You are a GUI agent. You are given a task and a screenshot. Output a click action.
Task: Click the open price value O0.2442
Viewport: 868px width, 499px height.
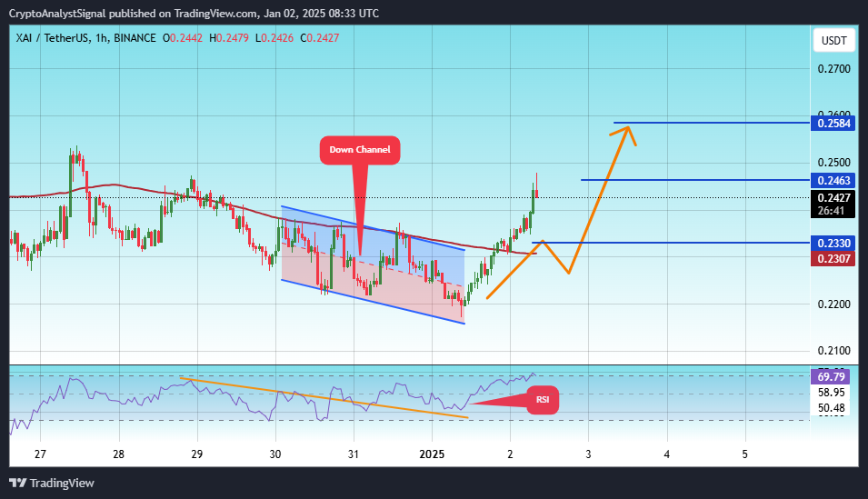click(x=183, y=38)
